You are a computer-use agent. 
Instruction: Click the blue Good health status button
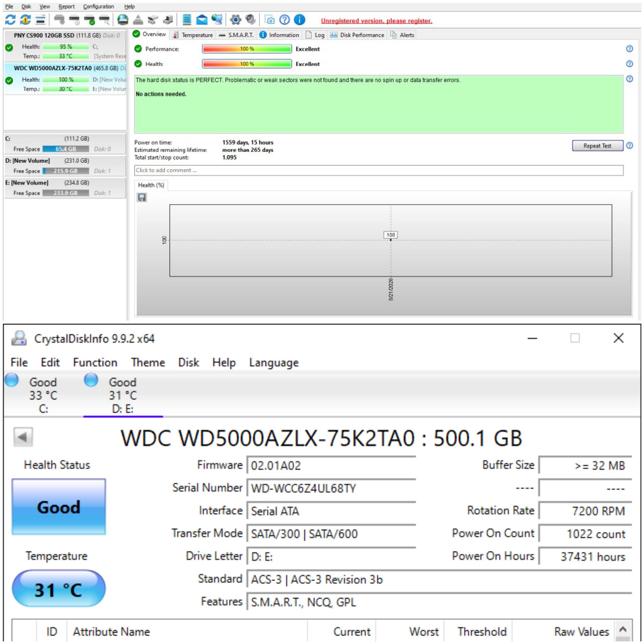pos(59,507)
